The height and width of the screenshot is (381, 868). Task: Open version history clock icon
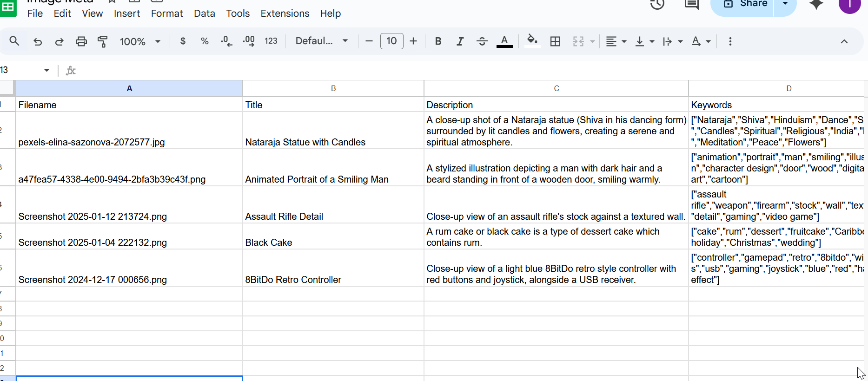point(657,4)
